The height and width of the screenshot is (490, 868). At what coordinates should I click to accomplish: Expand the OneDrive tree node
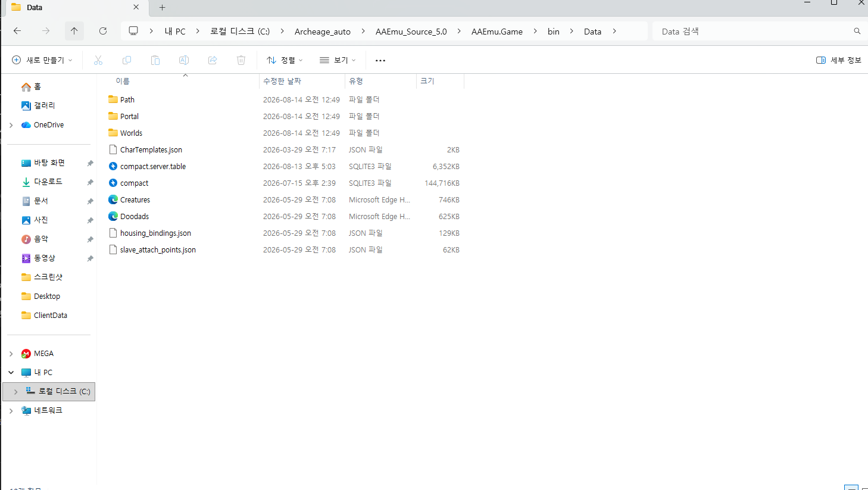pos(11,125)
